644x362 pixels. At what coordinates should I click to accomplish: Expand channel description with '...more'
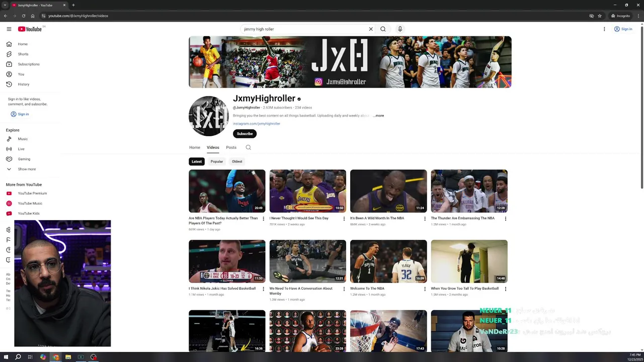pyautogui.click(x=378, y=116)
